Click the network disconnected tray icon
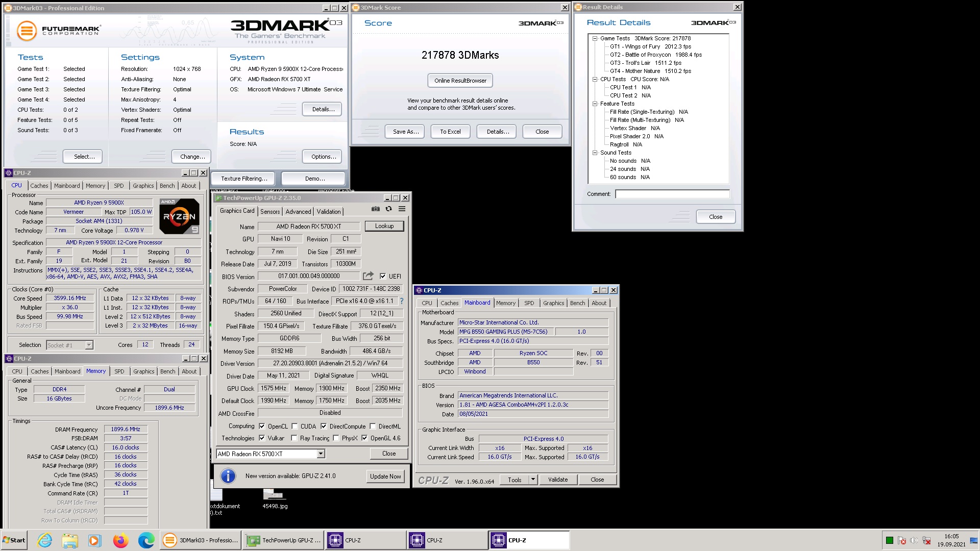 pyautogui.click(x=926, y=541)
